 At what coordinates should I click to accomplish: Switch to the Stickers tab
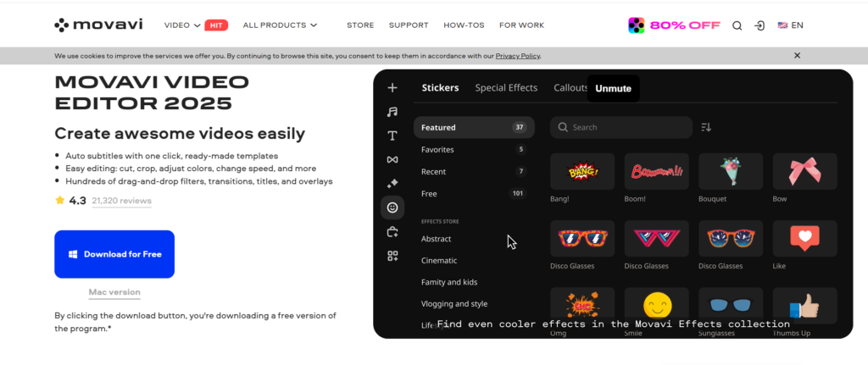click(440, 88)
